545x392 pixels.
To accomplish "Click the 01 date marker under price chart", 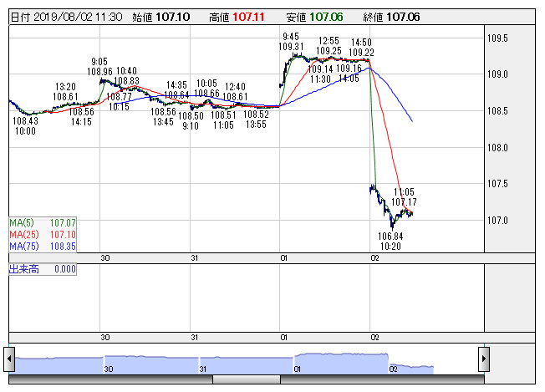I will 284,258.
